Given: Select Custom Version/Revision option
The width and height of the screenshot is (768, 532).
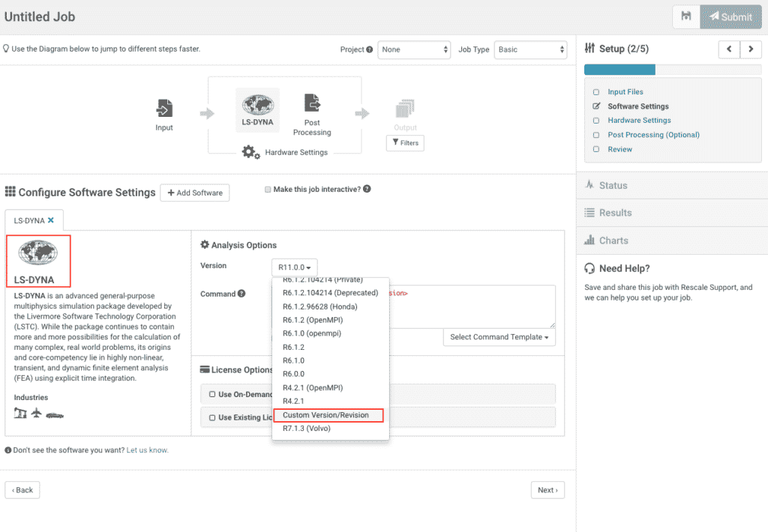Looking at the screenshot, I should coord(328,415).
